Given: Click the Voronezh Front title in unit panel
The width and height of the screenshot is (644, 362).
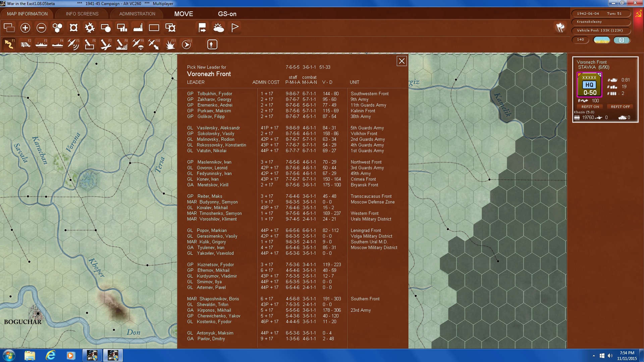Looking at the screenshot, I should 591,62.
